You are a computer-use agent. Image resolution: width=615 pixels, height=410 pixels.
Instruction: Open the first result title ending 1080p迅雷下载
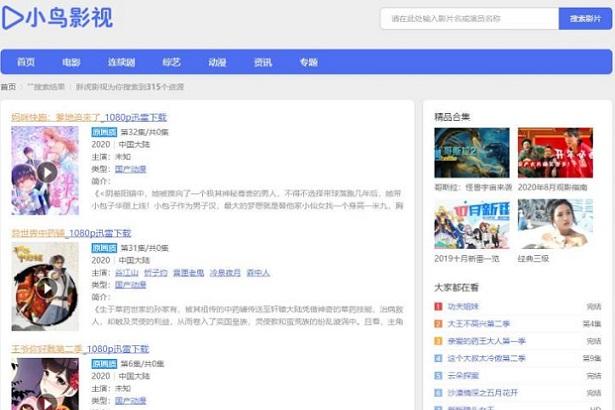89,117
